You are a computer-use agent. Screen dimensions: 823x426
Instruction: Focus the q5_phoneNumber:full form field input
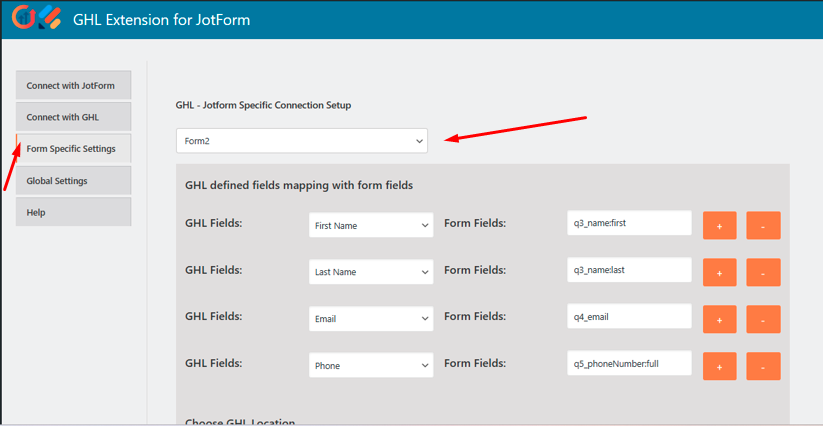(x=628, y=363)
